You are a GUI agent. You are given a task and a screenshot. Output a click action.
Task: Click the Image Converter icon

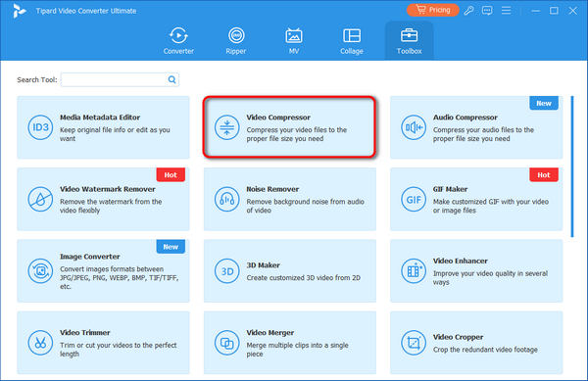point(40,271)
